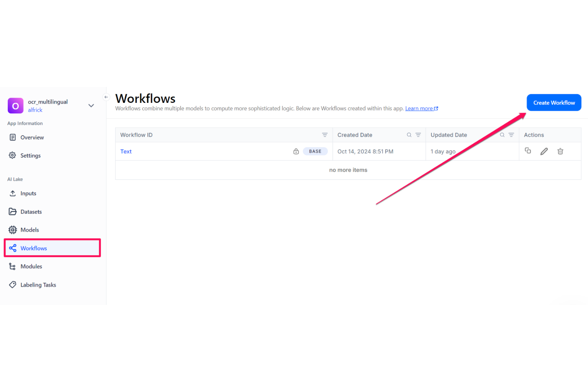Image resolution: width=588 pixels, height=392 pixels.
Task: Navigate to Labeling Tasks
Action: click(x=38, y=285)
